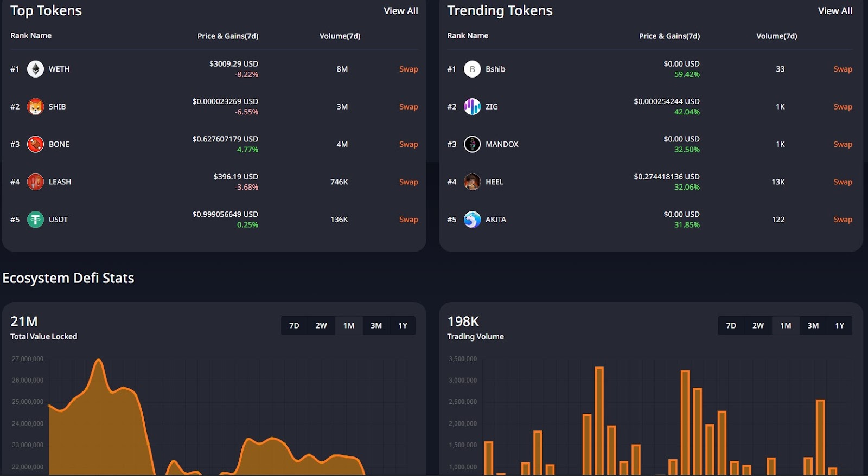The image size is (868, 476).
Task: Click Price & Gains(7d) header in Top Tokens
Action: click(228, 36)
